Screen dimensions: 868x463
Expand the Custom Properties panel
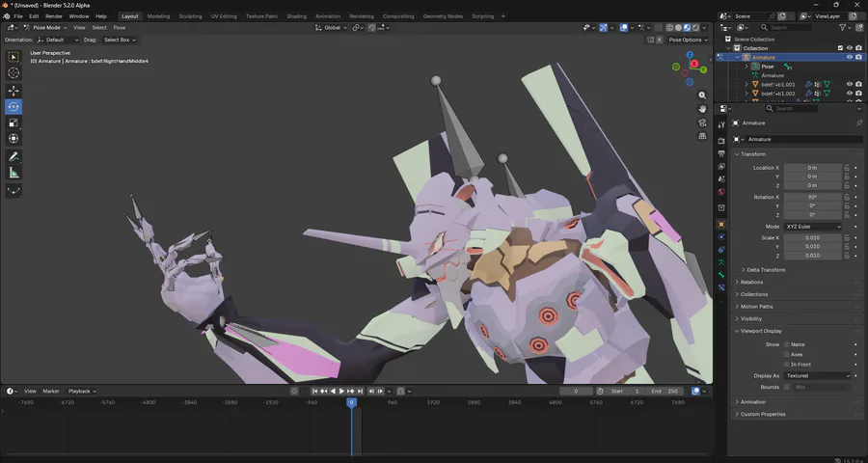tap(763, 414)
